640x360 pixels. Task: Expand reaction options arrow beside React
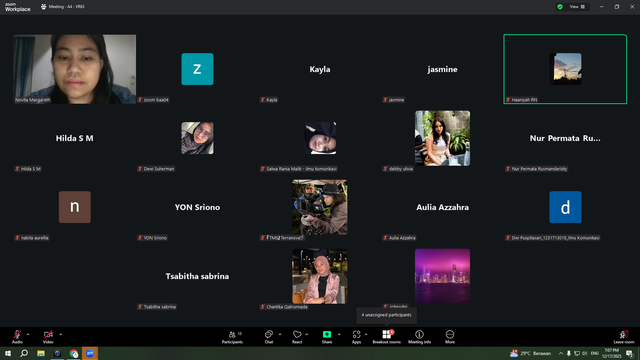(x=307, y=334)
